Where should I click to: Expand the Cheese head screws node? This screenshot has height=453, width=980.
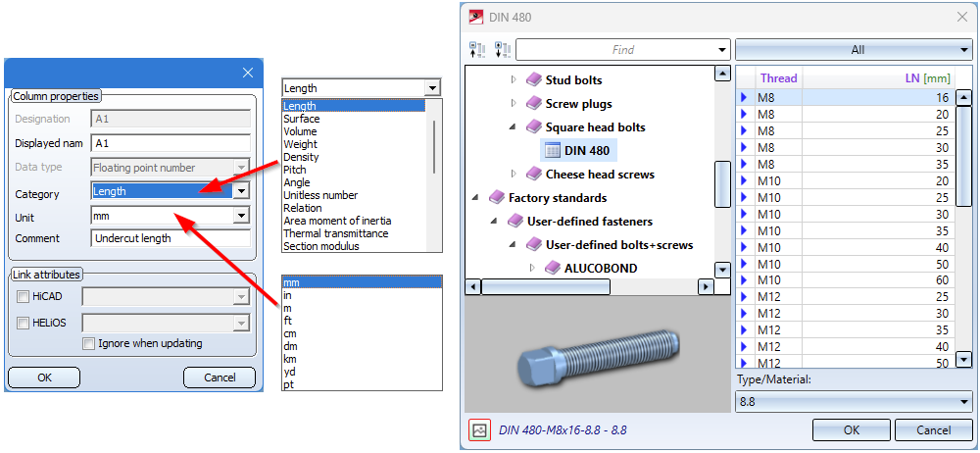[x=514, y=174]
